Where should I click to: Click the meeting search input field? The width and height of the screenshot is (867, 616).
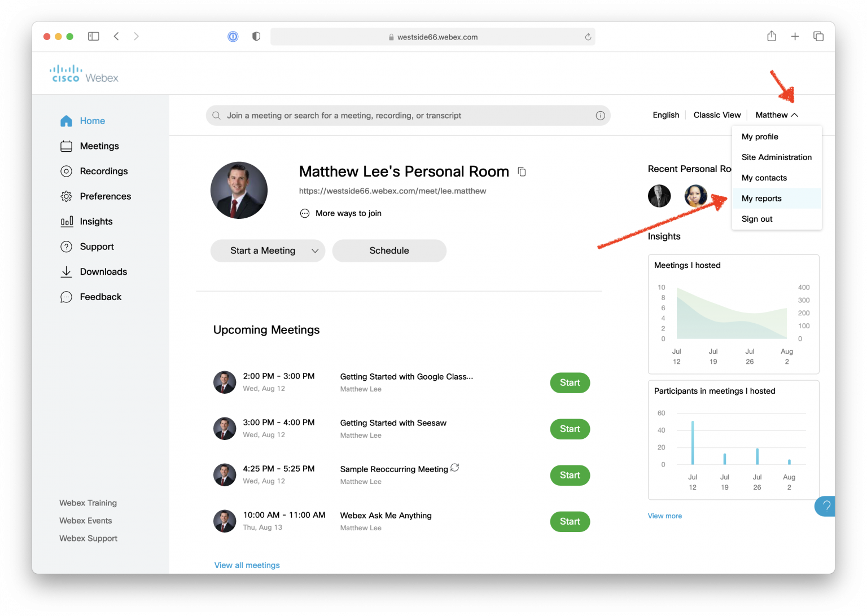click(x=408, y=115)
